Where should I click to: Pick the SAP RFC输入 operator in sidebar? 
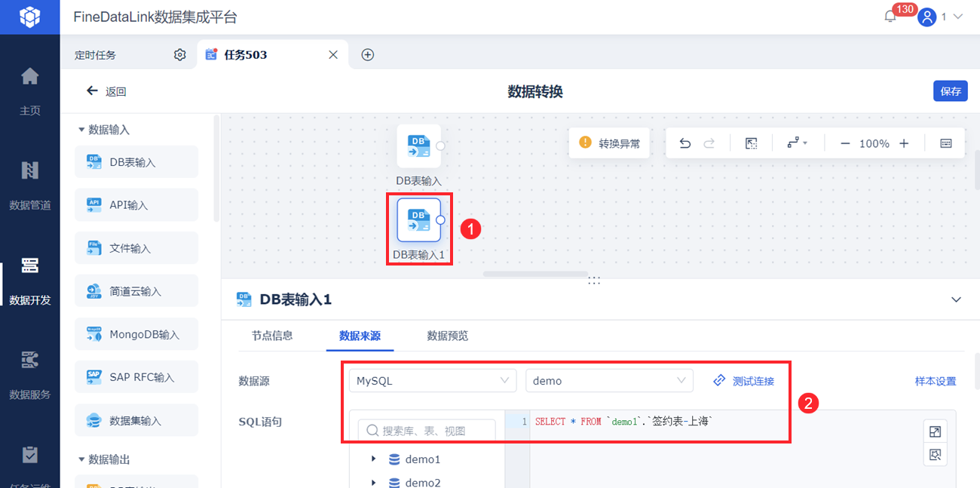[136, 377]
